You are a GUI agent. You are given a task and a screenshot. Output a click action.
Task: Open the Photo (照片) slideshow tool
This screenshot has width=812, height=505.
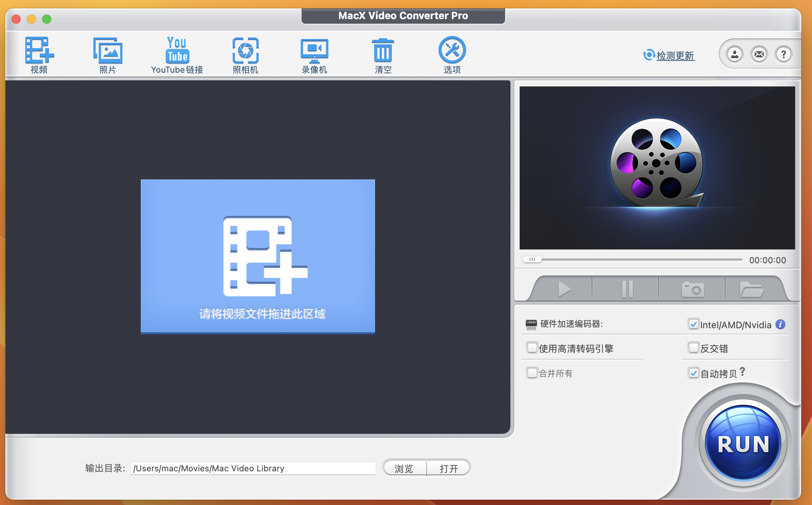pyautogui.click(x=108, y=51)
